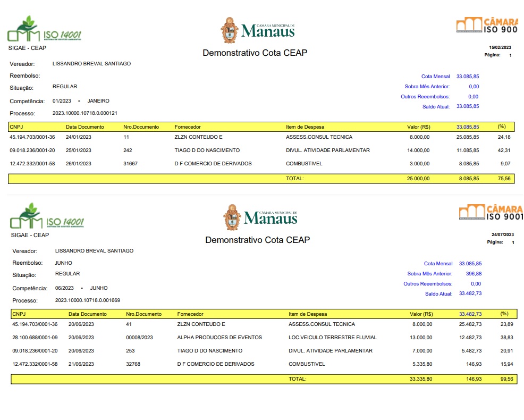Screen dimensions: 524x420
Task: Select CNPJ 28.100.688/0001-09
Action: pos(35,338)
